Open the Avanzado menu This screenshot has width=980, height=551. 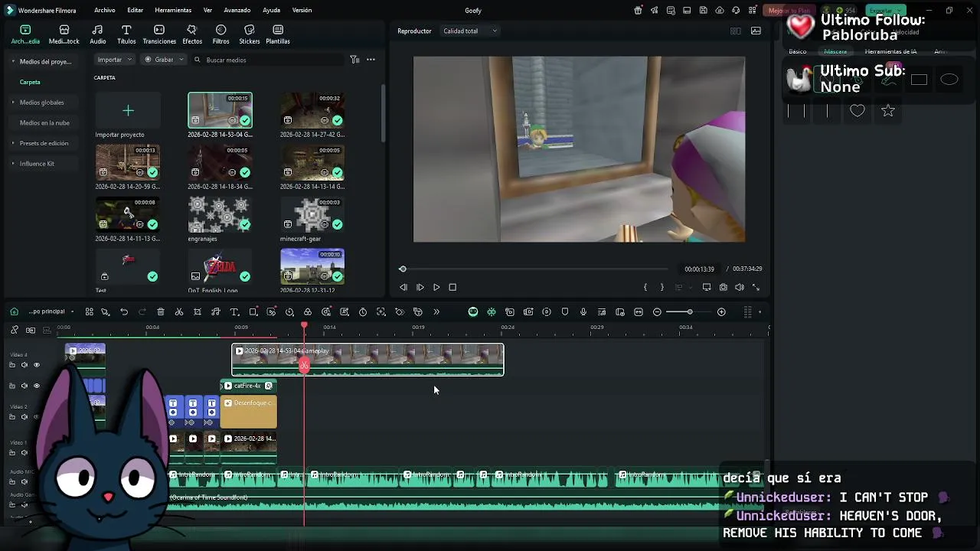coord(237,11)
